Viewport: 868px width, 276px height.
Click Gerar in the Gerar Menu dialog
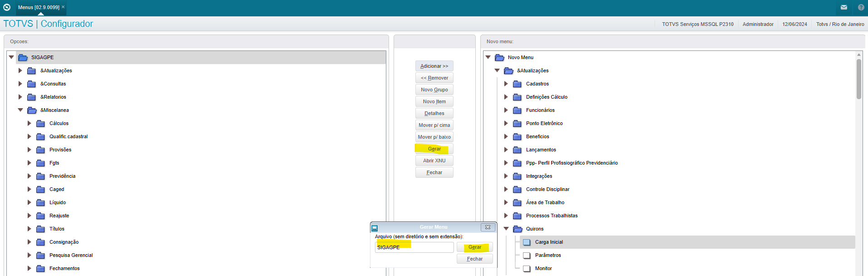click(x=475, y=247)
